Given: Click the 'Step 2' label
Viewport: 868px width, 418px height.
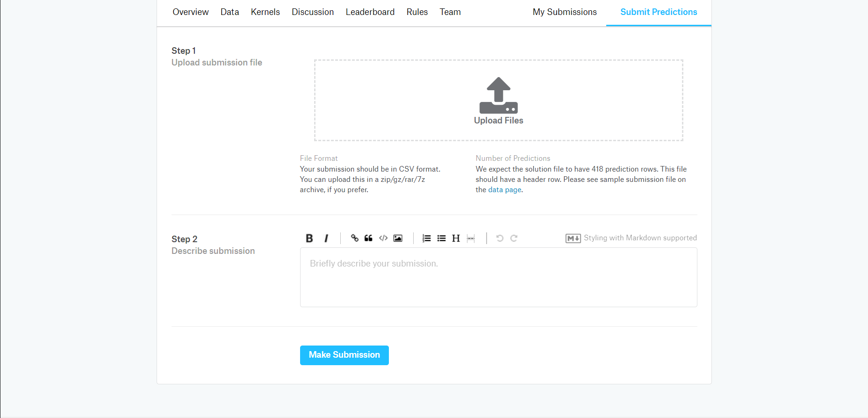Looking at the screenshot, I should point(185,239).
